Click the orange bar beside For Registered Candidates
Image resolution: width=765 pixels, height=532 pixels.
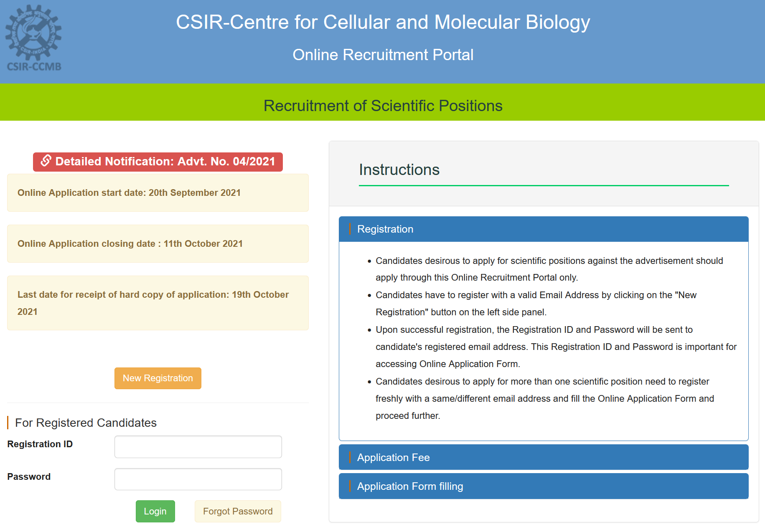point(8,423)
